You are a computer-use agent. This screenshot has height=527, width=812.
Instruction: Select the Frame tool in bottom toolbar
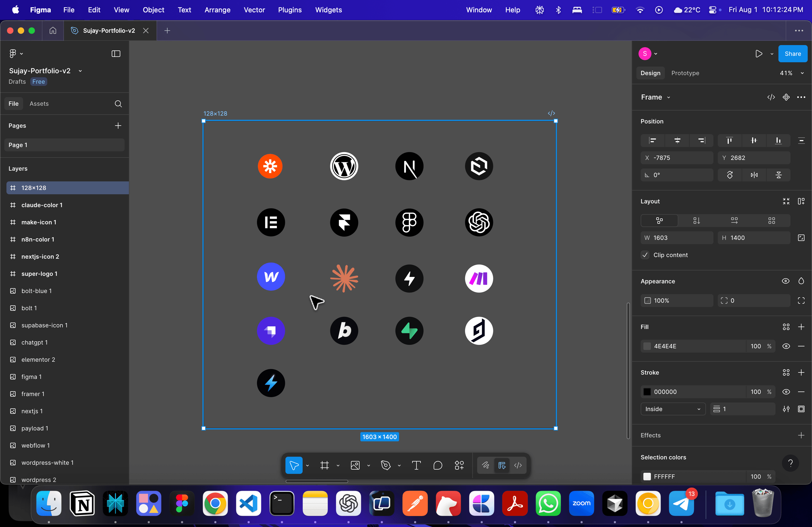tap(324, 465)
